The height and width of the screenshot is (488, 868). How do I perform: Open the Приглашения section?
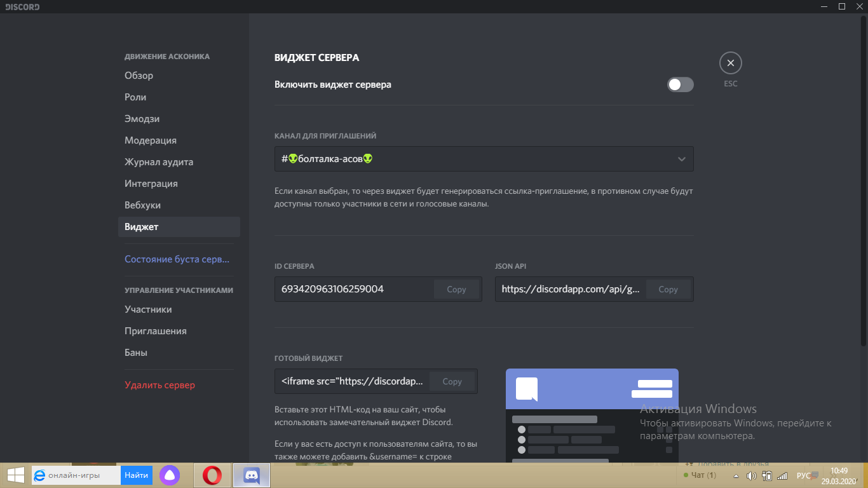179,331
